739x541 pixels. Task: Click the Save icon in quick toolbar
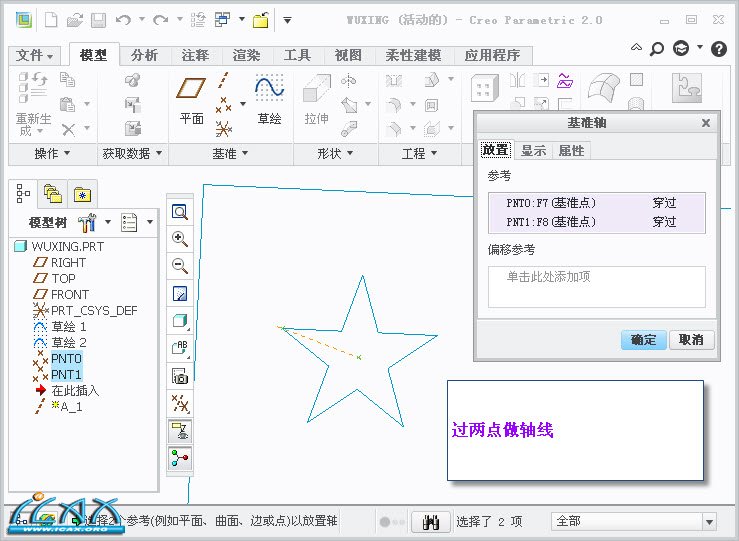[98, 19]
